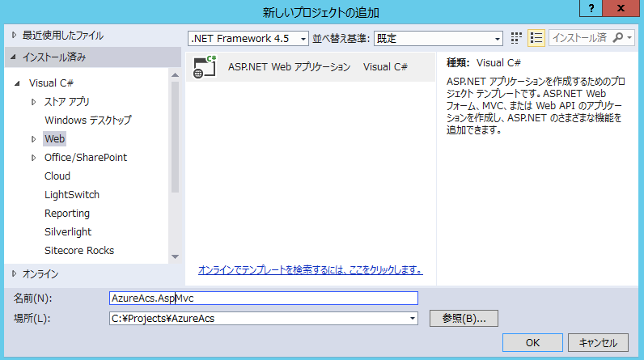Click the 参照(B)... browse button
Viewport: 644px width, 360px height.
point(464,319)
